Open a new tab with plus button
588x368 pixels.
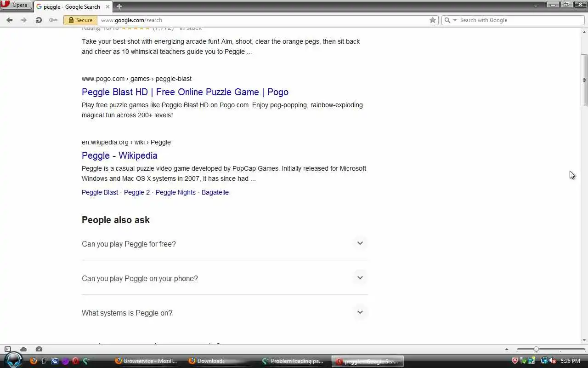[x=119, y=6]
